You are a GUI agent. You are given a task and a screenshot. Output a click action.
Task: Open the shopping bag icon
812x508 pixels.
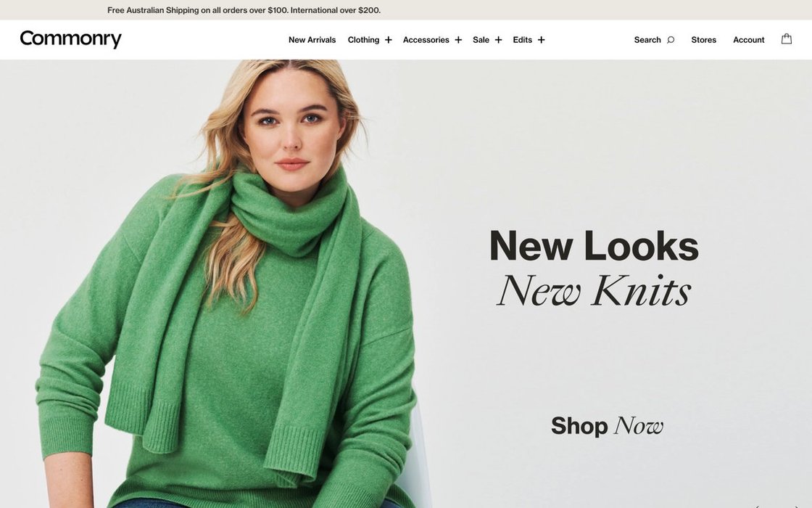786,39
